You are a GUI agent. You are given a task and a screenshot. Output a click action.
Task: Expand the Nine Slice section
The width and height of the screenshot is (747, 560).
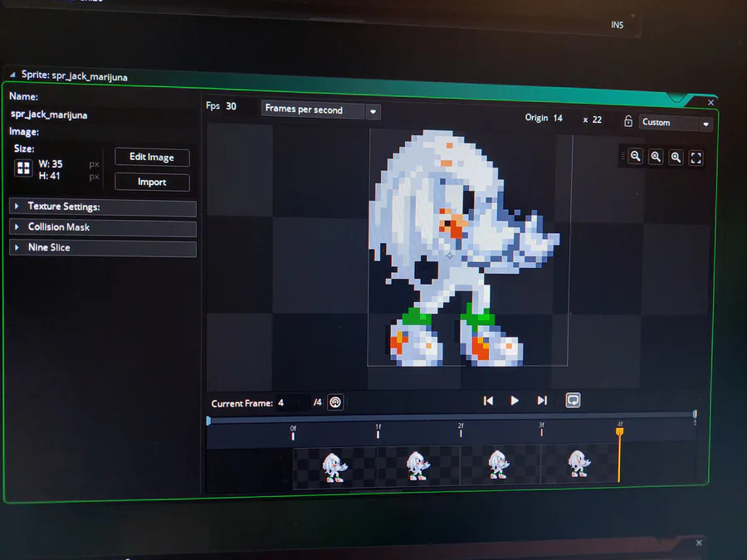point(102,247)
